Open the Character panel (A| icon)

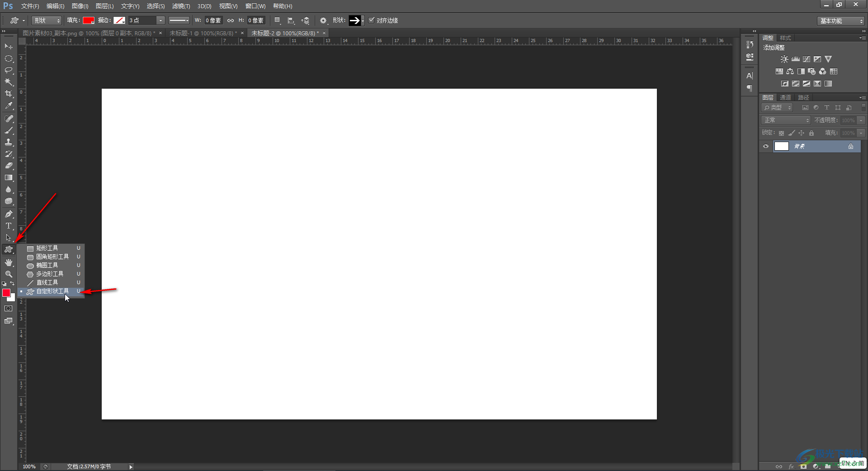click(x=750, y=76)
